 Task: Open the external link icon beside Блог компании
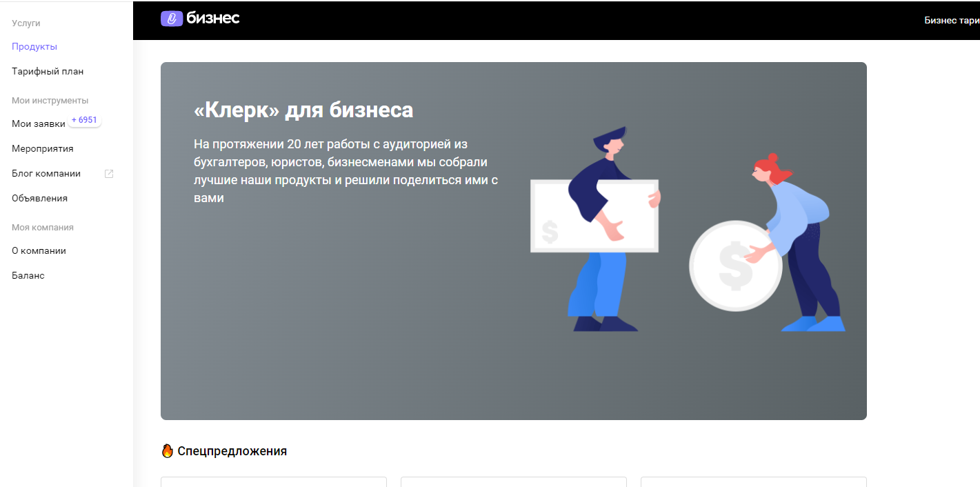109,174
